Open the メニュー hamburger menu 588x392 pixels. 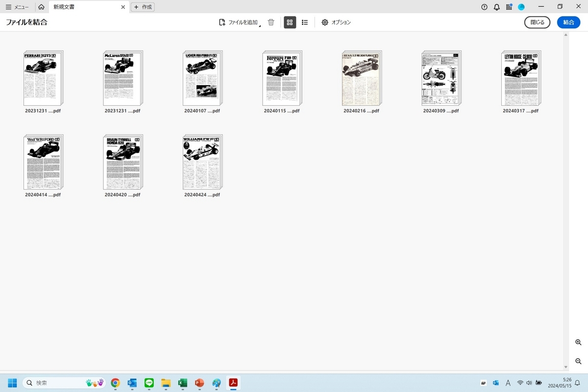coord(17,7)
